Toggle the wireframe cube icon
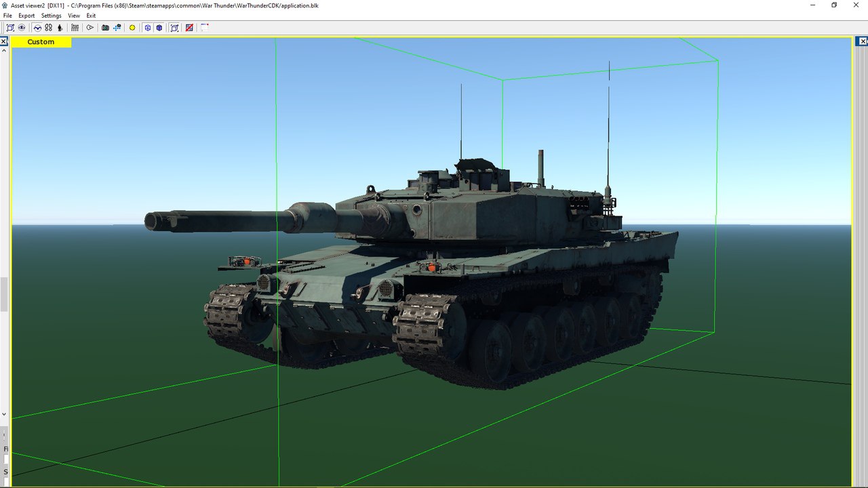The width and height of the screenshot is (868, 488). tap(147, 28)
